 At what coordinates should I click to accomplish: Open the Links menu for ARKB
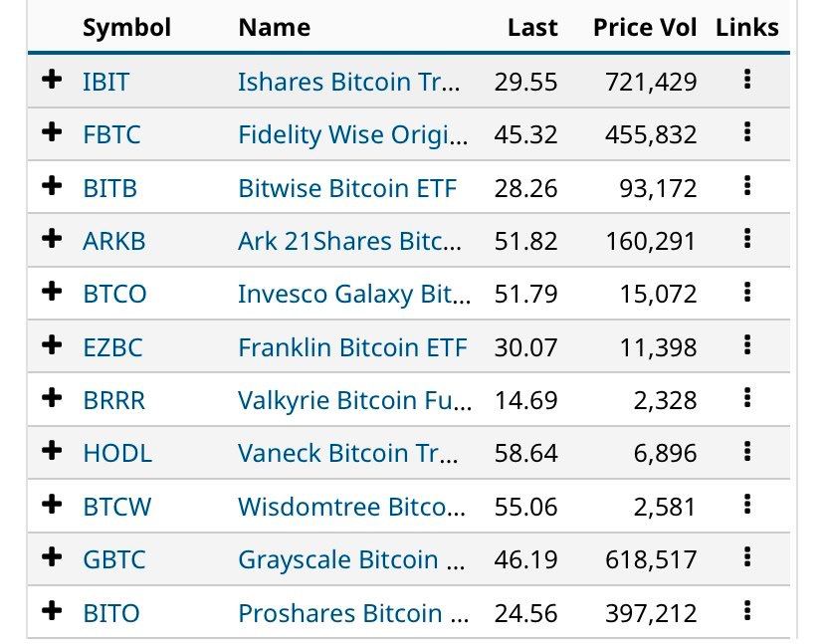point(747,240)
